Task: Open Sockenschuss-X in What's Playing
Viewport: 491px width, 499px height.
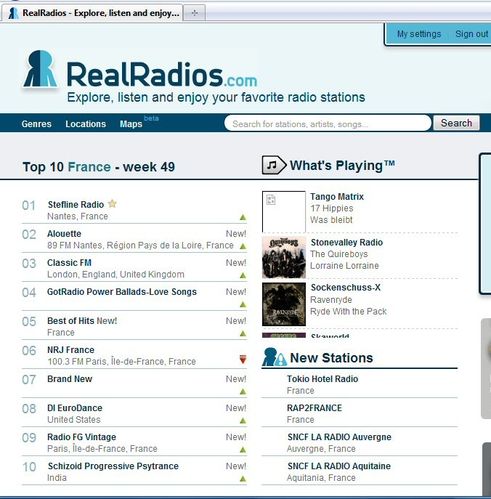Action: point(345,287)
